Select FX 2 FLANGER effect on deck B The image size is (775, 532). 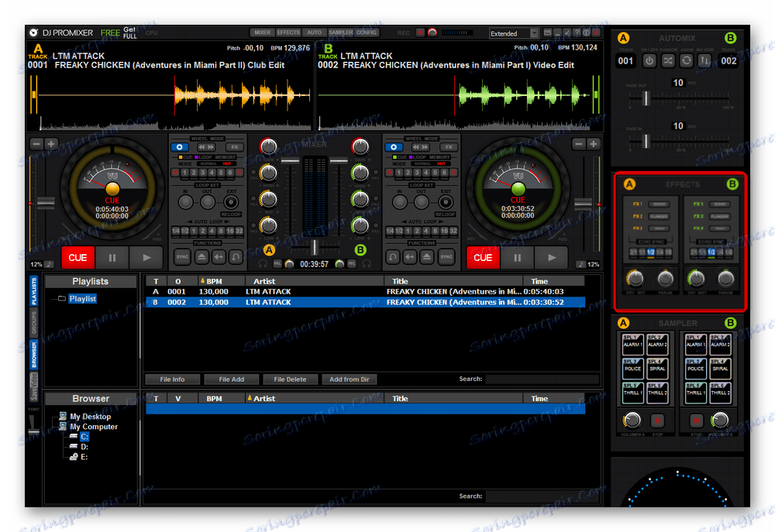pos(720,216)
